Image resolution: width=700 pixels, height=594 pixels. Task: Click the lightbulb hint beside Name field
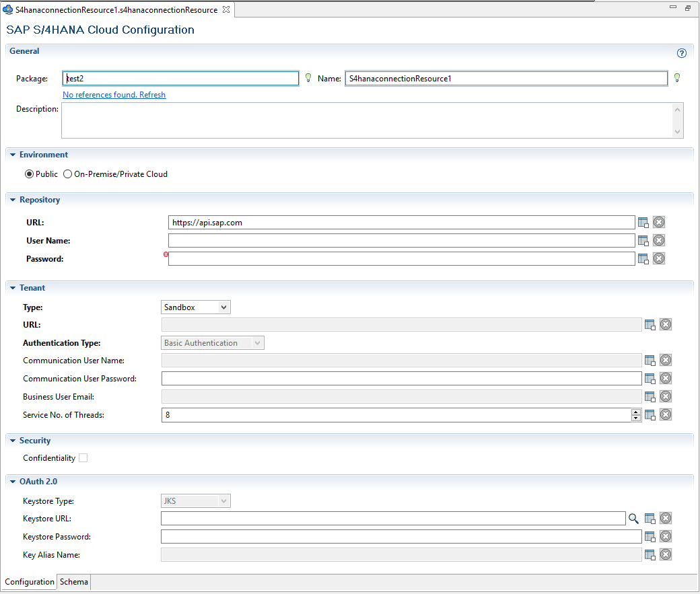[677, 78]
